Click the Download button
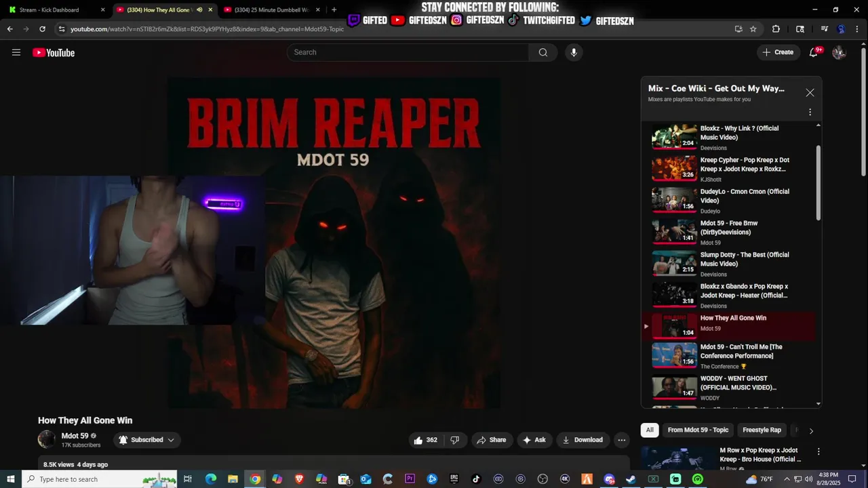This screenshot has width=868, height=488. point(582,440)
